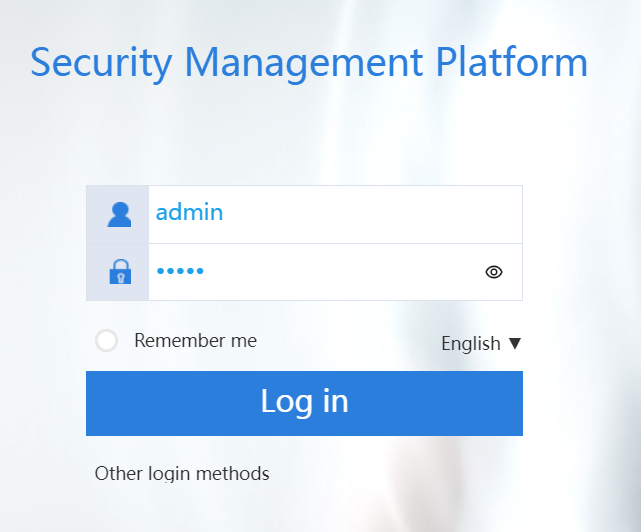Click the Remember me label text
Image resolution: width=641 pixels, height=532 pixels.
[x=195, y=341]
